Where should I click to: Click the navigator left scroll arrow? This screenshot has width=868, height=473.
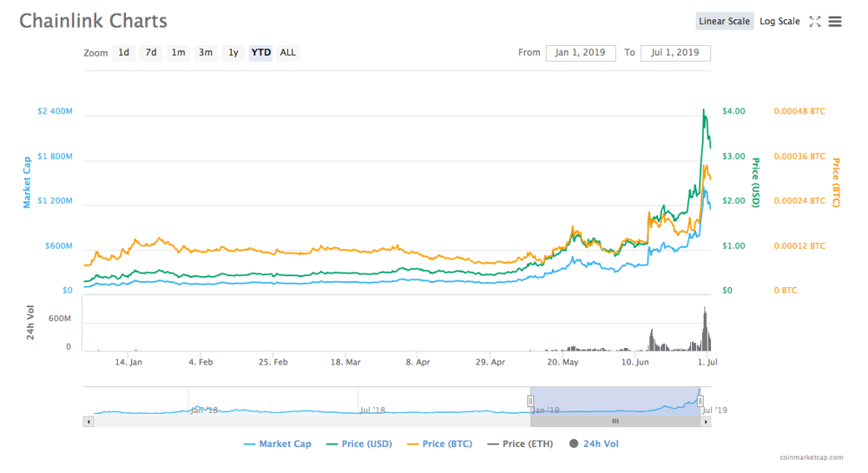coord(89,422)
